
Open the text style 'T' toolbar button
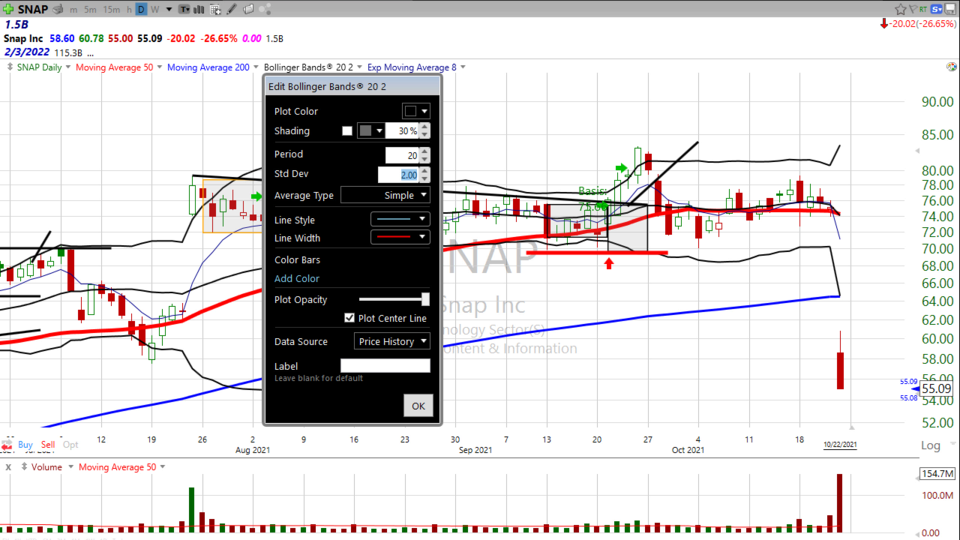[x=184, y=9]
